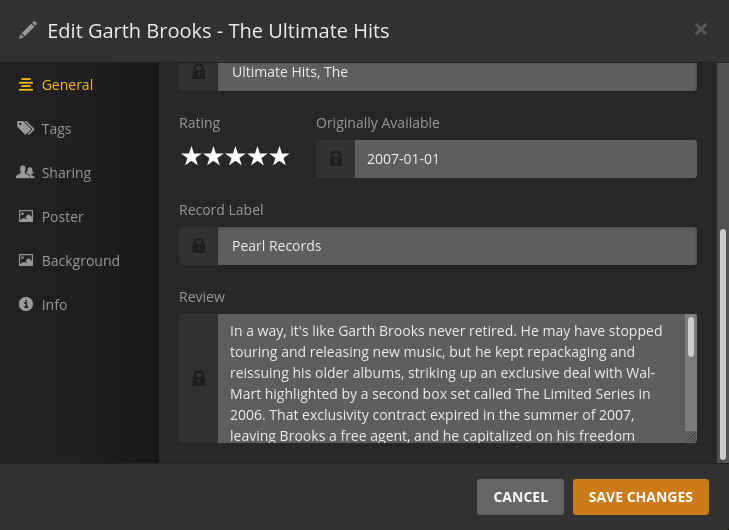Click the 2007-01-01 date field

click(x=525, y=159)
